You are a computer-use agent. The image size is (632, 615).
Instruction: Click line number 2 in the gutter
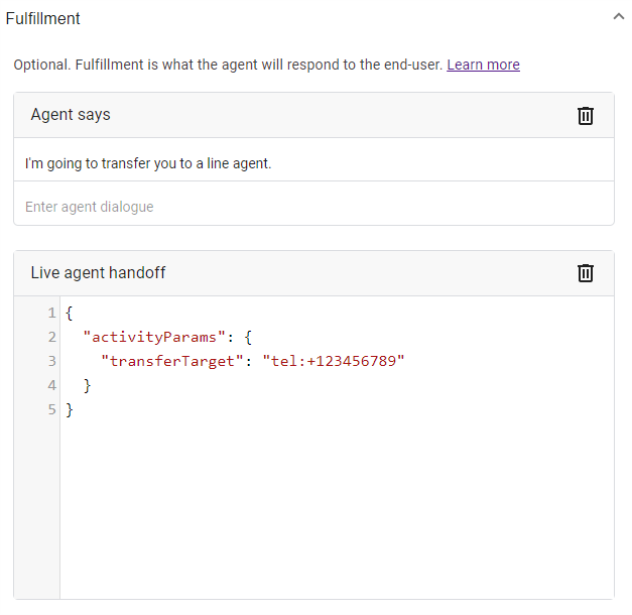point(52,337)
